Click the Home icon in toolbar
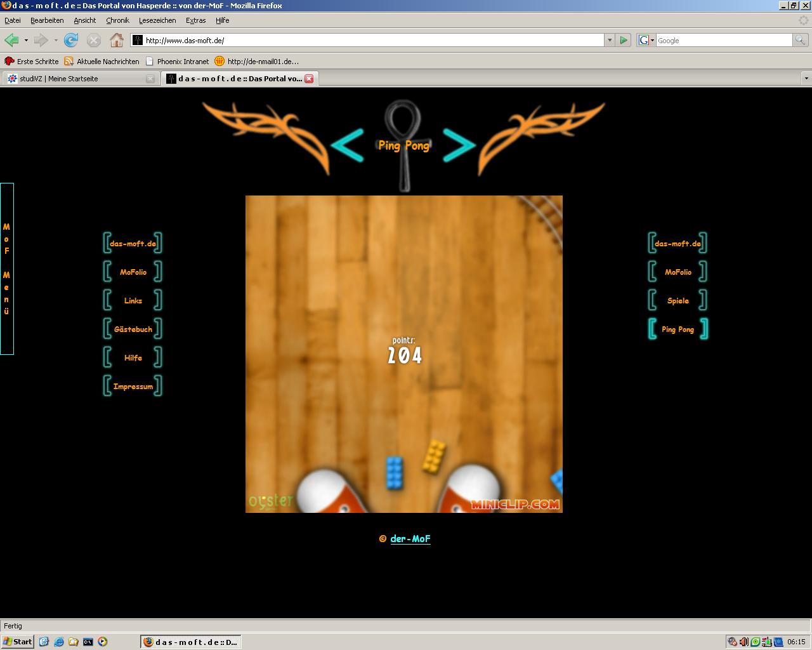Image resolution: width=812 pixels, height=650 pixels. point(116,40)
